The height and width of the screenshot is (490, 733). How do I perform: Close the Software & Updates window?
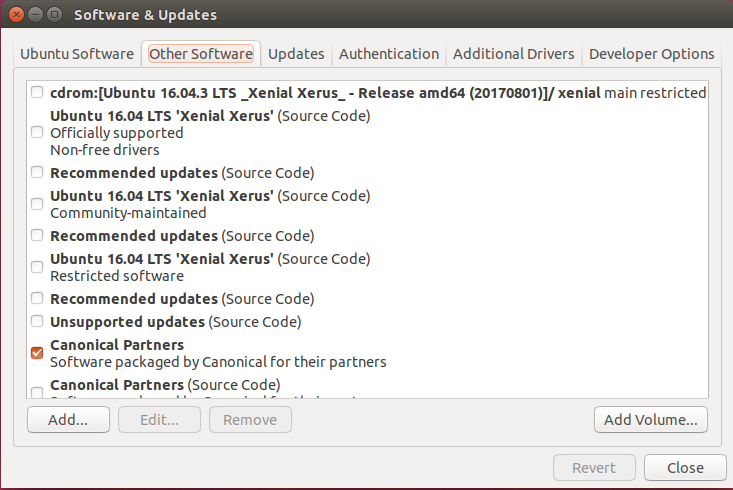(x=16, y=14)
